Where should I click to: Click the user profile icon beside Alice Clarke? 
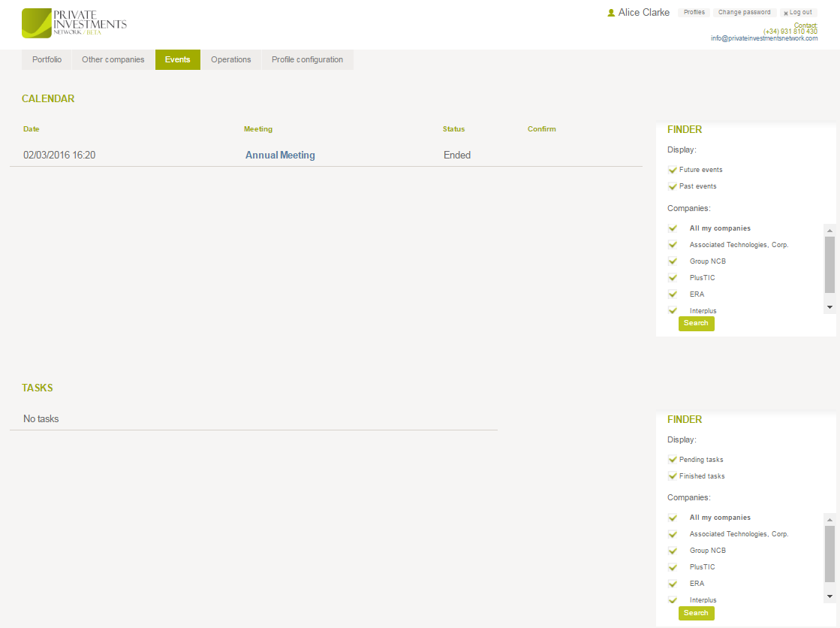611,13
